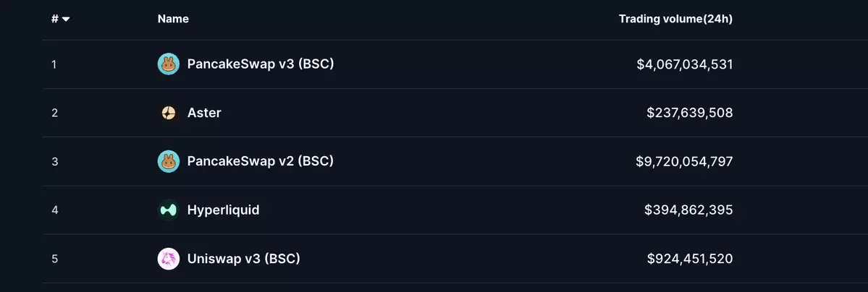
Task: Click the $924,451,520 volume value
Action: (x=689, y=259)
